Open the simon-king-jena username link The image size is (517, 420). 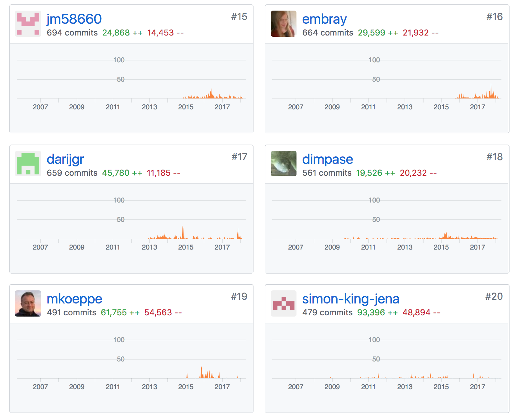point(351,299)
